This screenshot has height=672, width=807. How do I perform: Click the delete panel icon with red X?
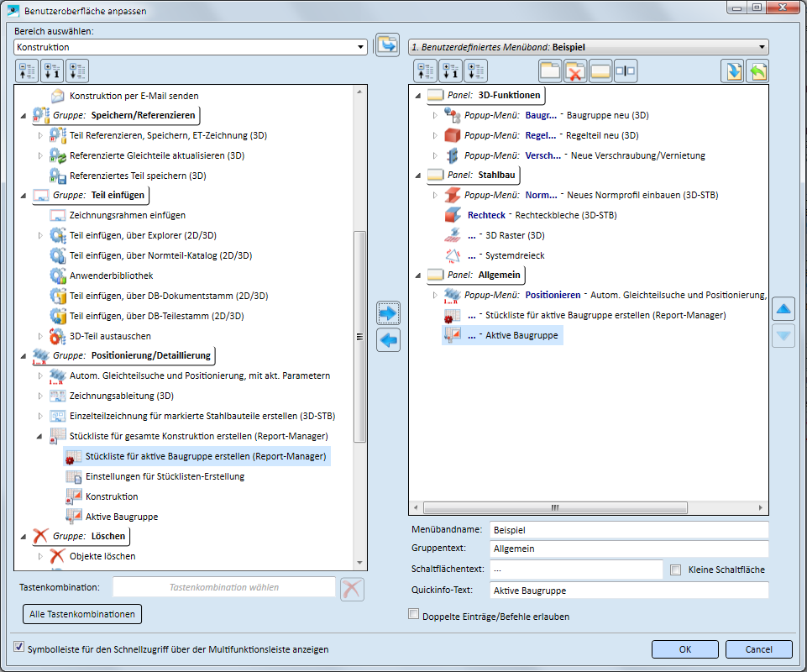575,71
